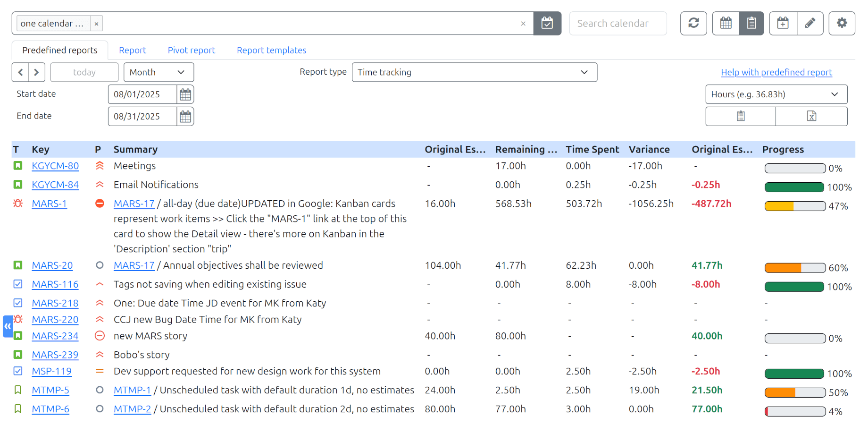Open the Report templates tab
Viewport: 868px width, 425px height.
(271, 50)
